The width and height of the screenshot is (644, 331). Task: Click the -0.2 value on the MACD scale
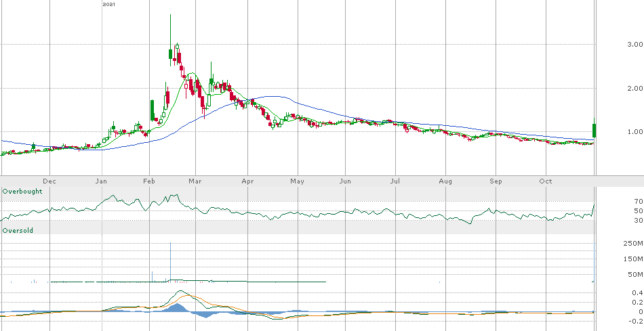(636, 321)
